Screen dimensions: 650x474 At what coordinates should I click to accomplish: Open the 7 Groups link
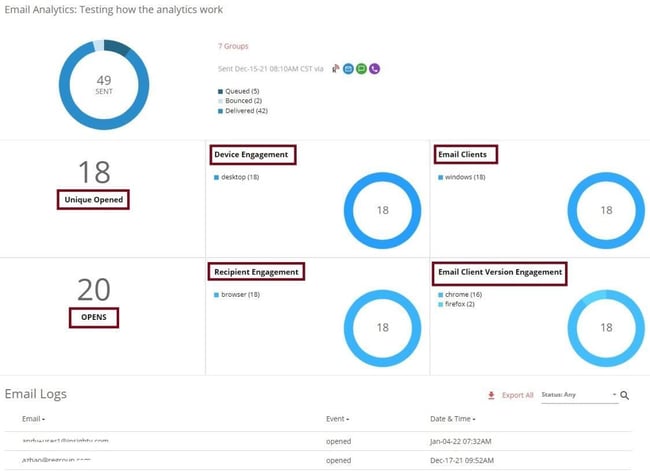233,46
